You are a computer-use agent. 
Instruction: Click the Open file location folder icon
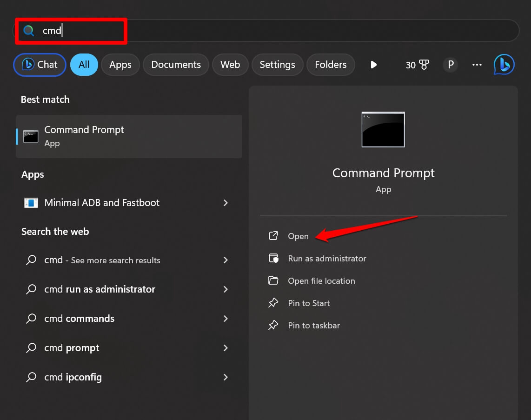274,280
